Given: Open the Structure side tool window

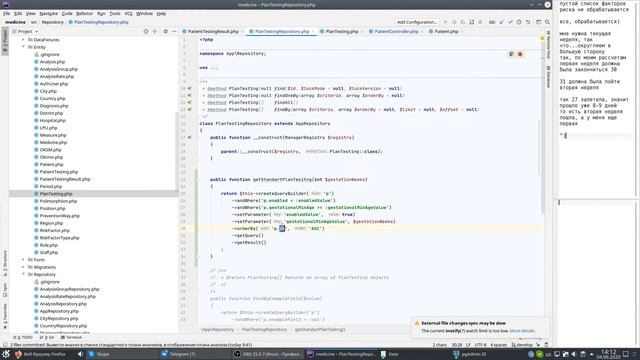Looking at the screenshot, I should point(5,263).
